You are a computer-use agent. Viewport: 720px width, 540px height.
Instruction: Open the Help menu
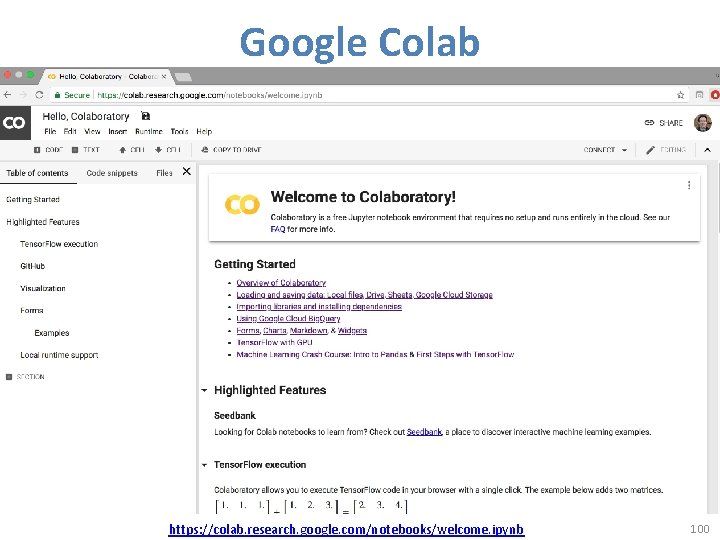[204, 131]
